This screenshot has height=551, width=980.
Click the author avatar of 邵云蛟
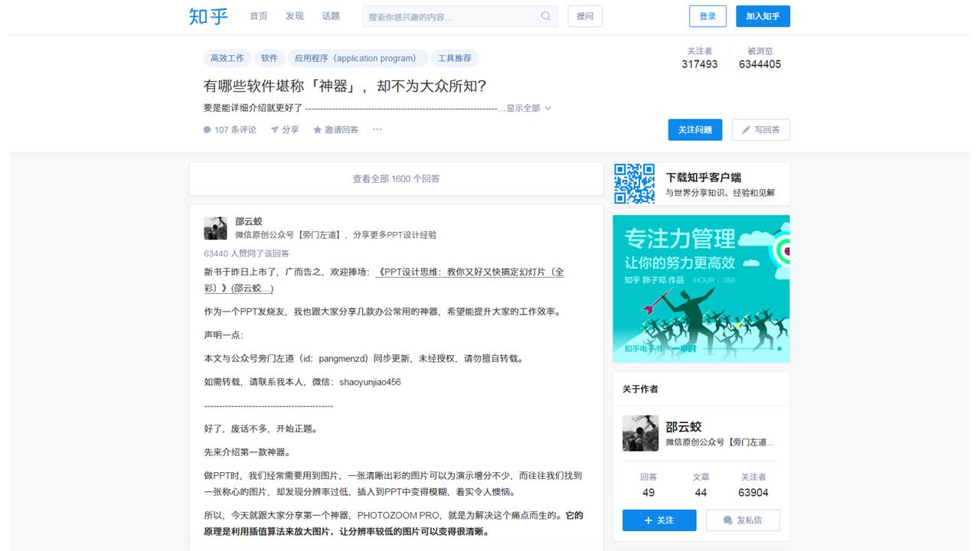point(215,227)
